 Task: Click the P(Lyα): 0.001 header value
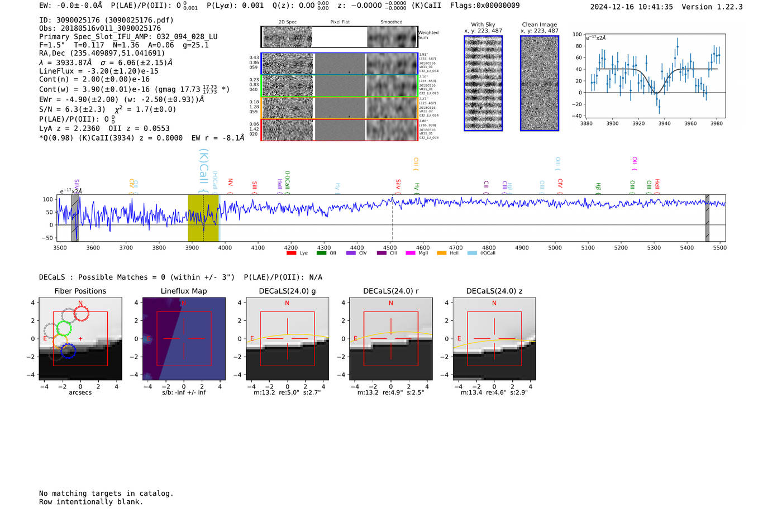(x=235, y=6)
